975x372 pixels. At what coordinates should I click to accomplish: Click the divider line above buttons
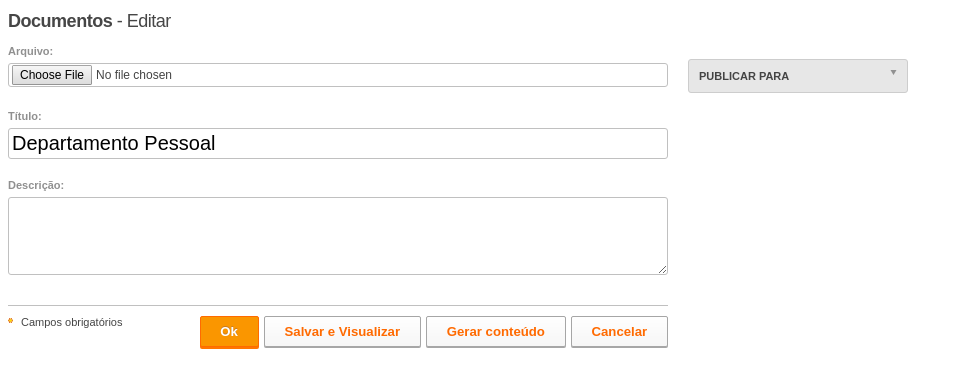[338, 305]
